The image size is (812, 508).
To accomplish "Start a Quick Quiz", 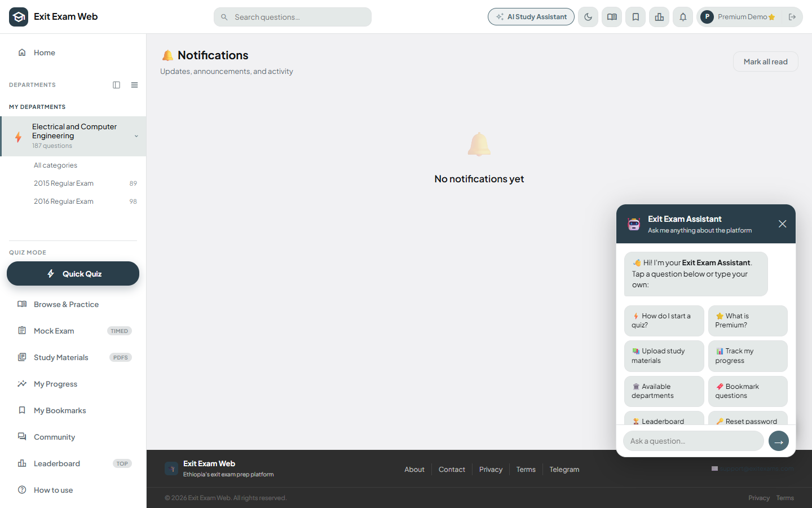I will (73, 274).
